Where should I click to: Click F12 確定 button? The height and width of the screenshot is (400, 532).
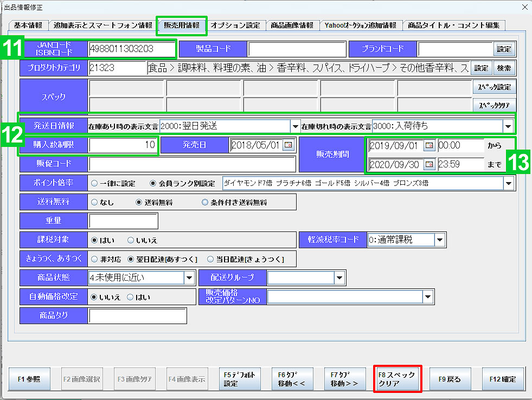coord(503,379)
